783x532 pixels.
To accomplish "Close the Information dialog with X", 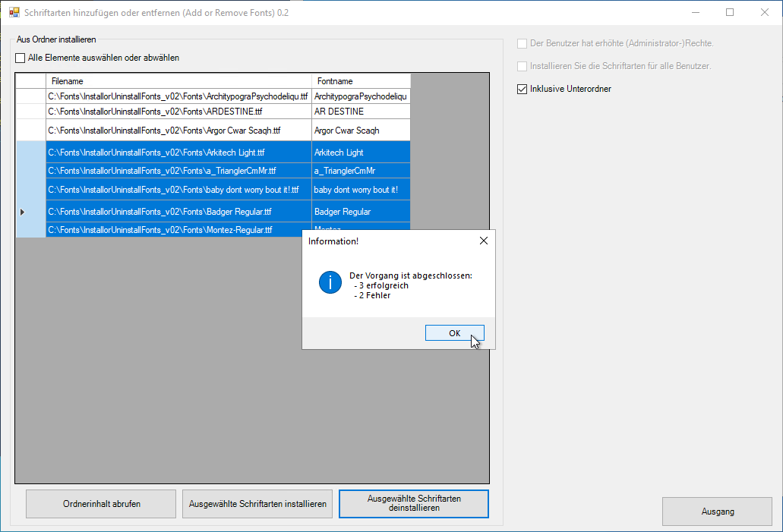I will coord(483,241).
